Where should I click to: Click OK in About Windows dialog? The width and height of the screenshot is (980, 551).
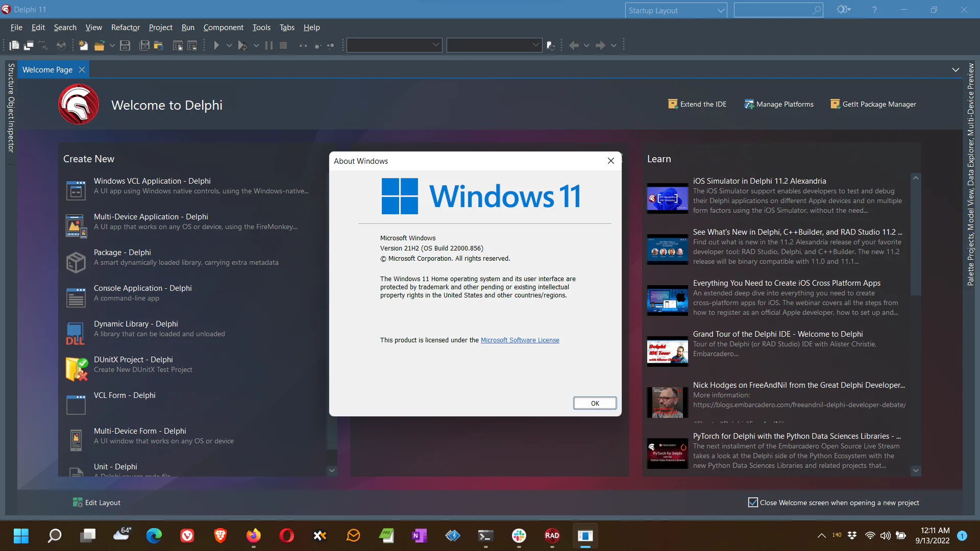595,403
